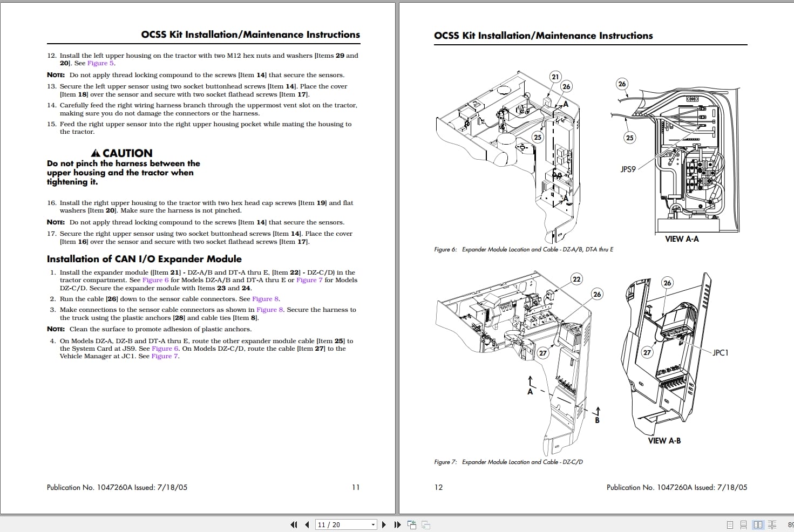Click the Figure 7 link at end of step 4
Viewport: 794px width, 532px height.
pyautogui.click(x=164, y=356)
